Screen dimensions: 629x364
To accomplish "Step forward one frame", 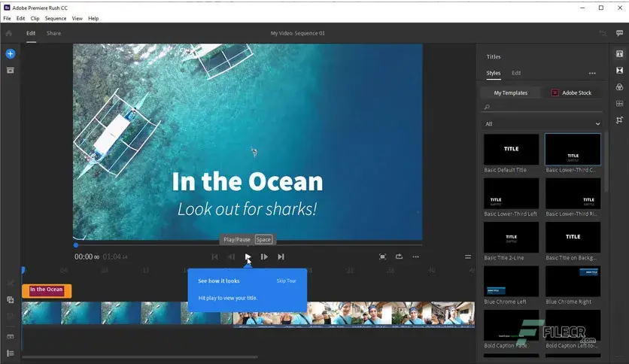I will point(264,256).
